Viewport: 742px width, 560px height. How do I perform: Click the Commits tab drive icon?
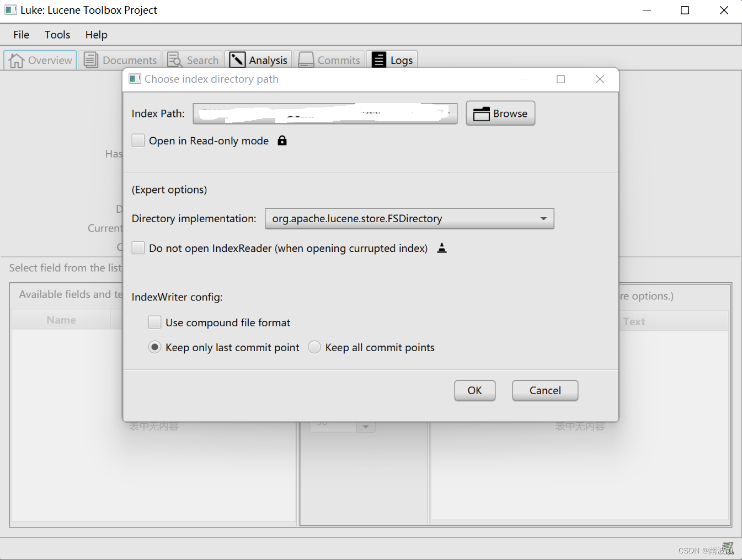pos(306,60)
